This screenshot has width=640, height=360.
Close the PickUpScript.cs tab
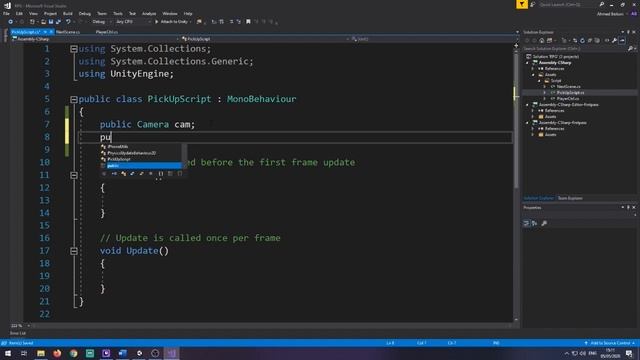[x=51, y=32]
